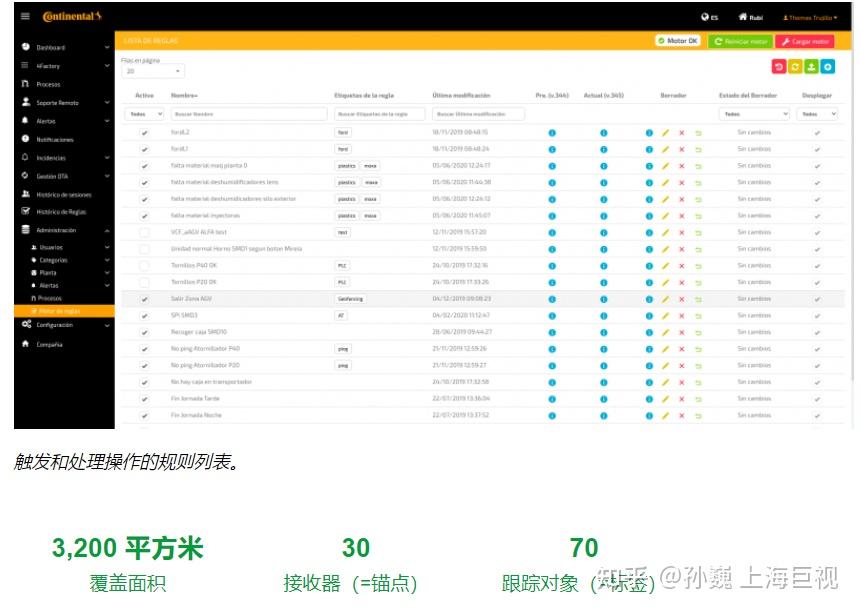Toggle Active checkbox for Salir Zona AGV
The image size is (860, 612).
click(144, 298)
